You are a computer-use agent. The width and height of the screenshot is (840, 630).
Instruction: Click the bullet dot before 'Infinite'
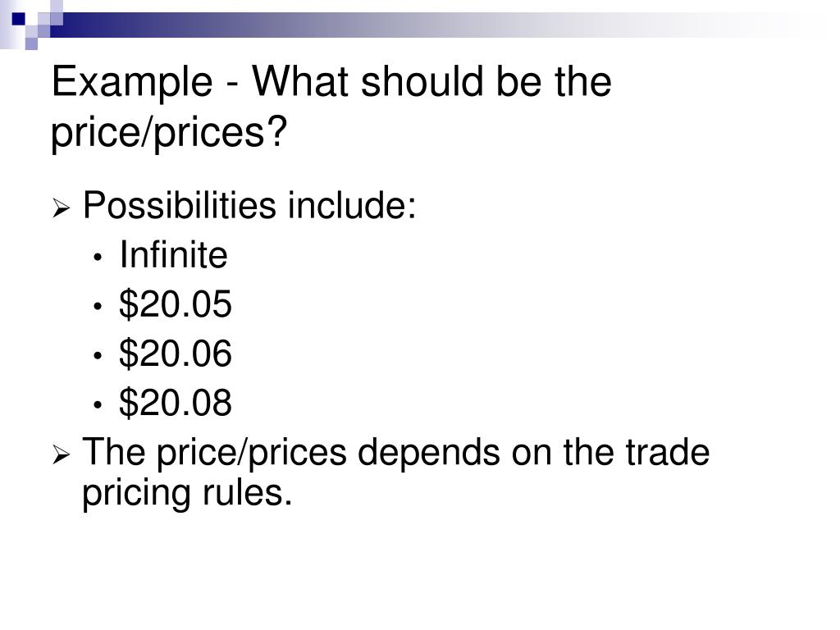(97, 258)
